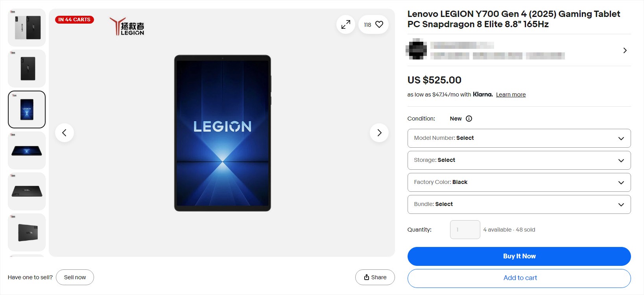Image resolution: width=644 pixels, height=295 pixels.
Task: Click the quantity input field
Action: (465, 229)
